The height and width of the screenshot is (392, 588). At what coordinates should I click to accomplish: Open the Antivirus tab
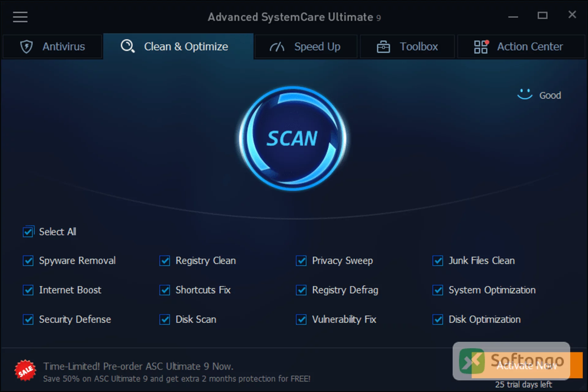52,47
